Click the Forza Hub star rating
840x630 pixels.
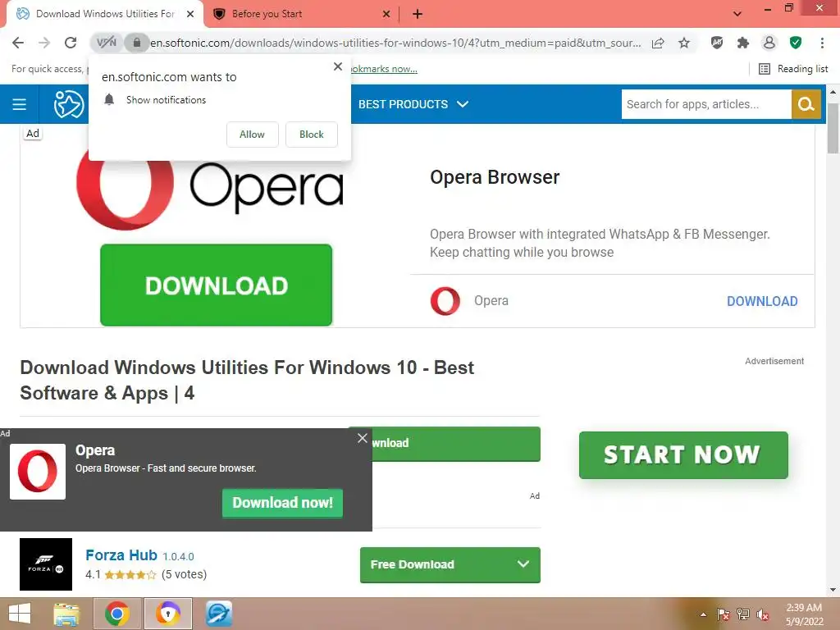pyautogui.click(x=130, y=575)
